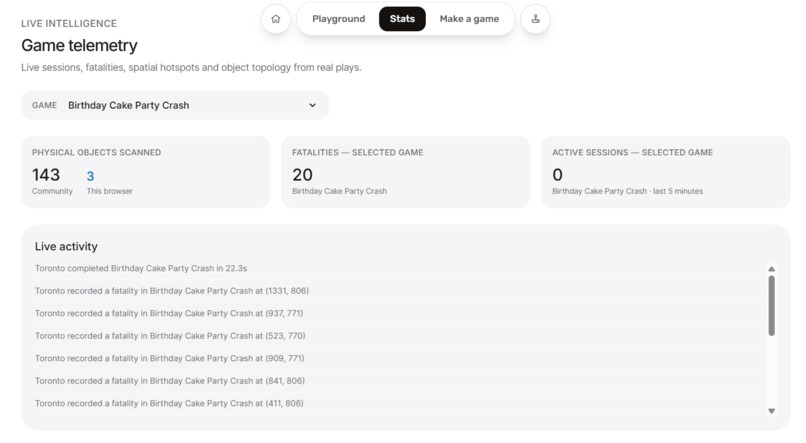
Task: Click the blue 3 This browser count
Action: 90,176
